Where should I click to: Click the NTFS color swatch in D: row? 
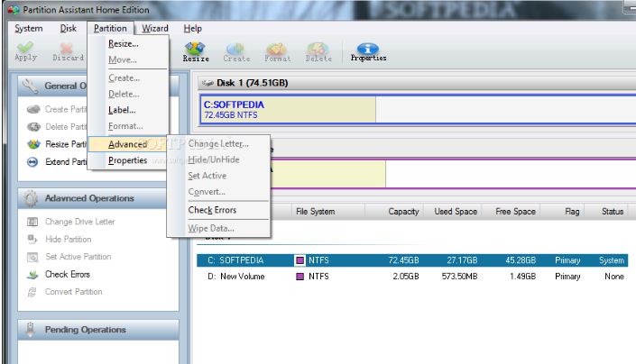pos(300,277)
